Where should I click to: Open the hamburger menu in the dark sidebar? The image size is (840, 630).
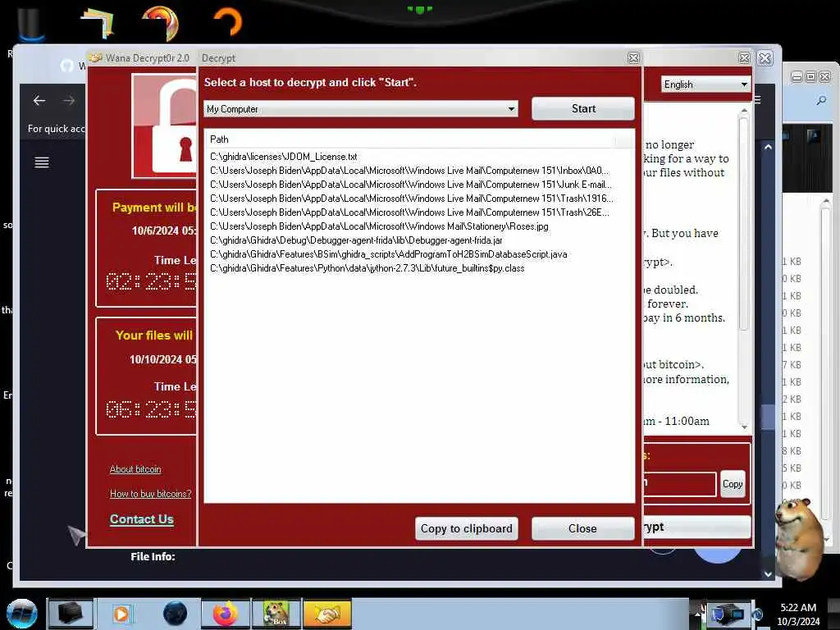point(42,162)
